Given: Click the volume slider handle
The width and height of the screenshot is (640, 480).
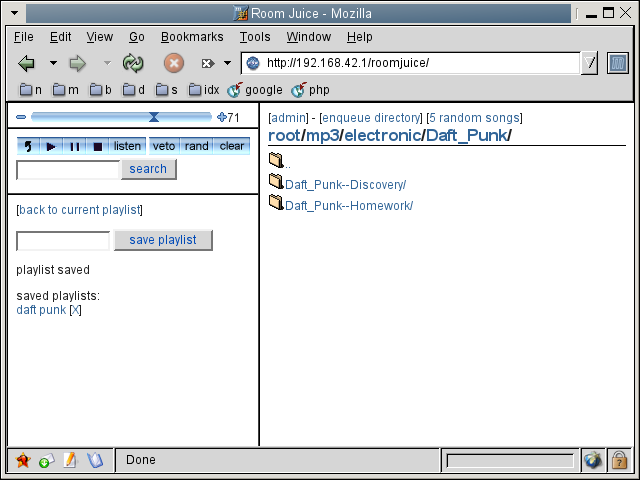Looking at the screenshot, I should (153, 117).
